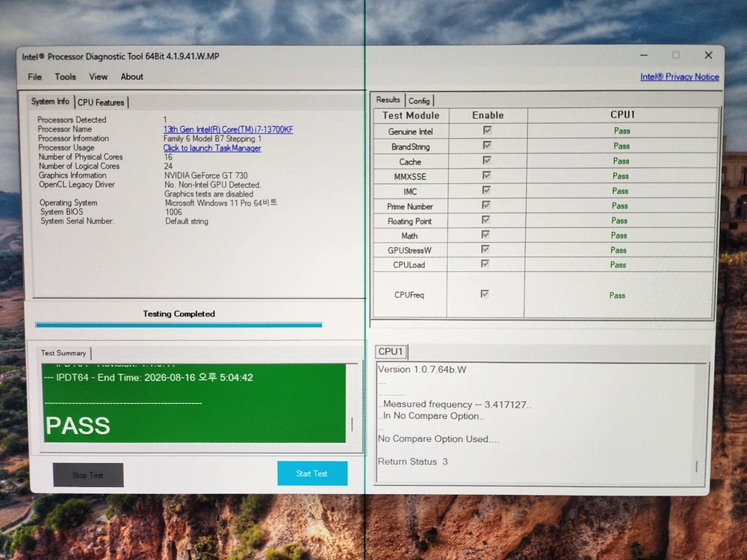Toggle the MMXSSE enable checkbox
Viewport: 747px width, 560px height.
(486, 175)
